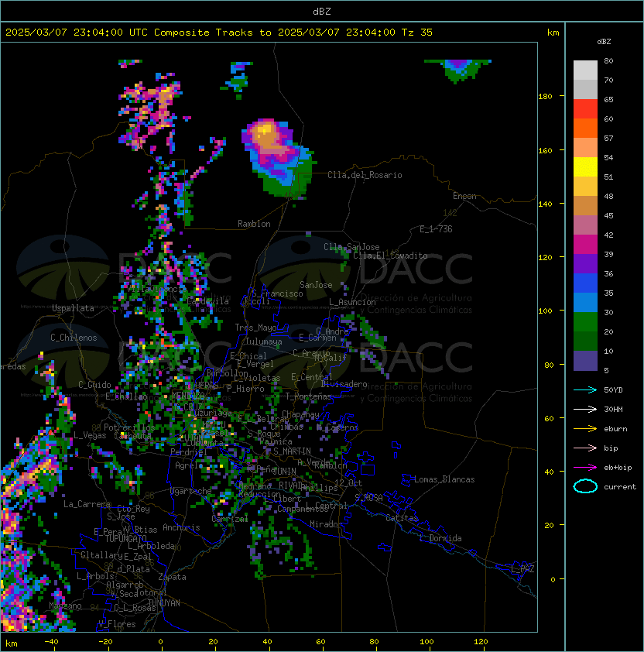This screenshot has height=652, width=644.
Task: Select the dark blue swatch between 36 and 35
Action: tap(585, 283)
